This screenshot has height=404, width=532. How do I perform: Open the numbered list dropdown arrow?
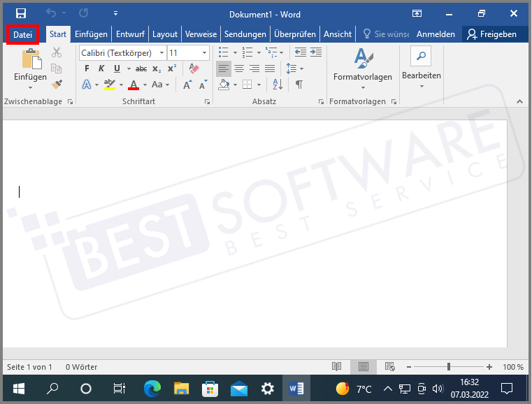tap(259, 52)
